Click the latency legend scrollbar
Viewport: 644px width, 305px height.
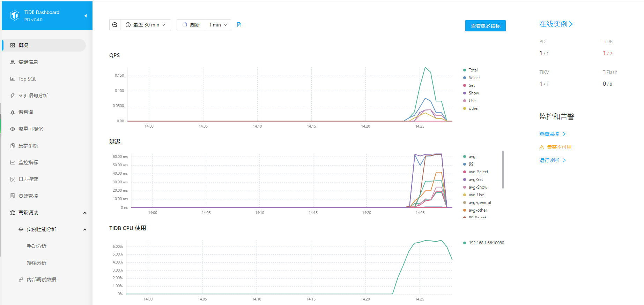point(503,169)
